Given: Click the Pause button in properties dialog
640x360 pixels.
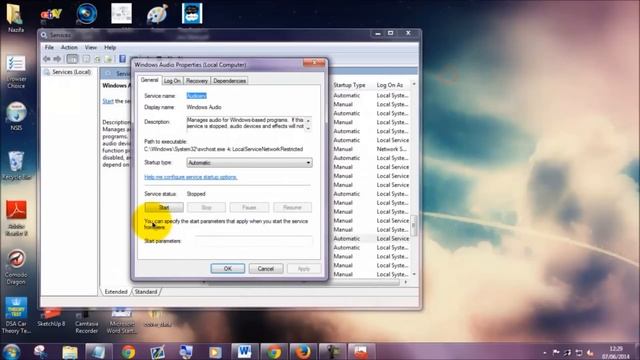Looking at the screenshot, I should tap(249, 207).
